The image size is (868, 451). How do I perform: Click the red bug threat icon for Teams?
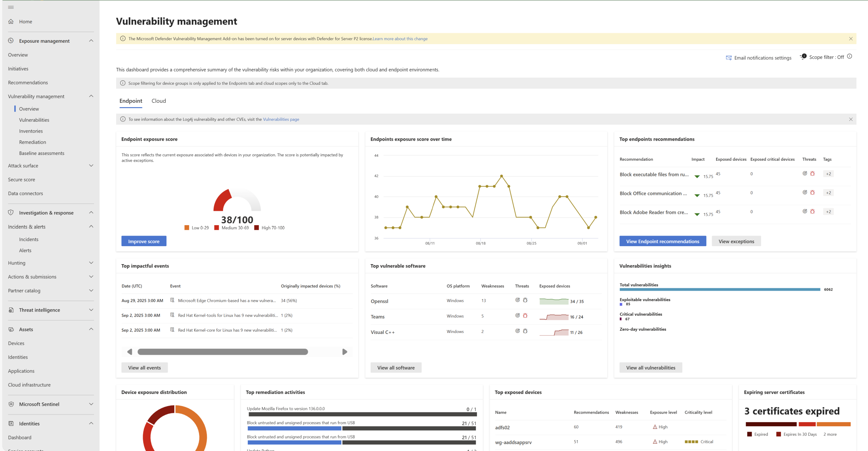pyautogui.click(x=525, y=316)
